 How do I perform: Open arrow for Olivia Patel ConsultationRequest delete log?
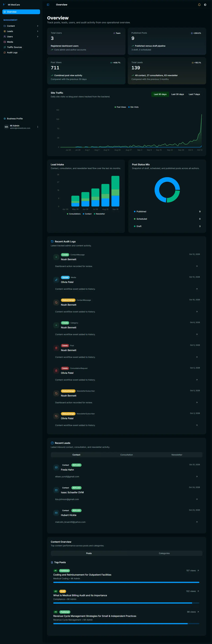point(197,380)
